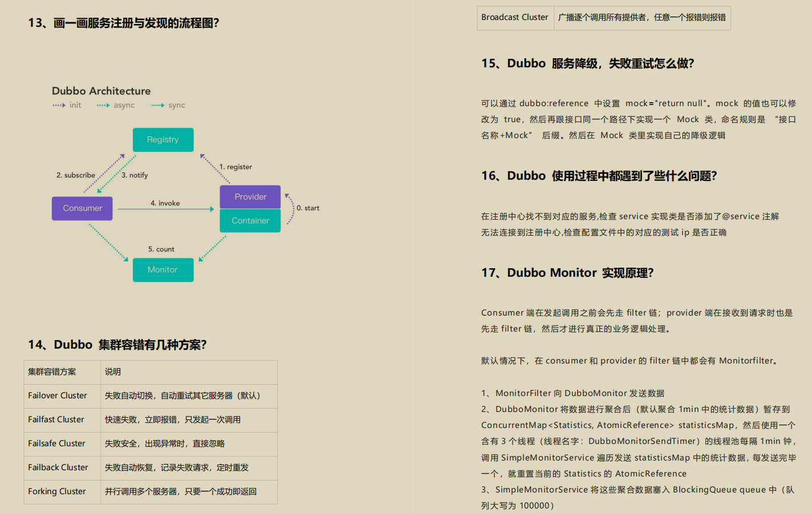Click the 'async' legend label
The image size is (812, 513).
point(124,105)
